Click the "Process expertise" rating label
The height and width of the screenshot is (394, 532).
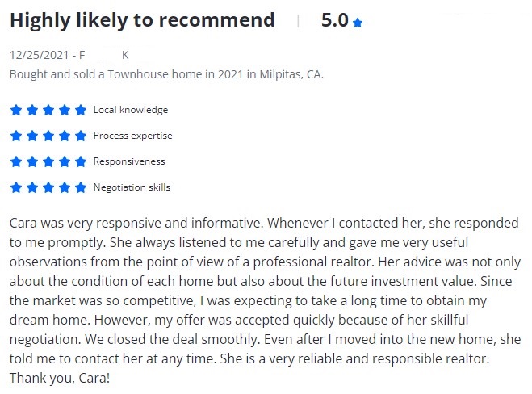pyautogui.click(x=132, y=136)
